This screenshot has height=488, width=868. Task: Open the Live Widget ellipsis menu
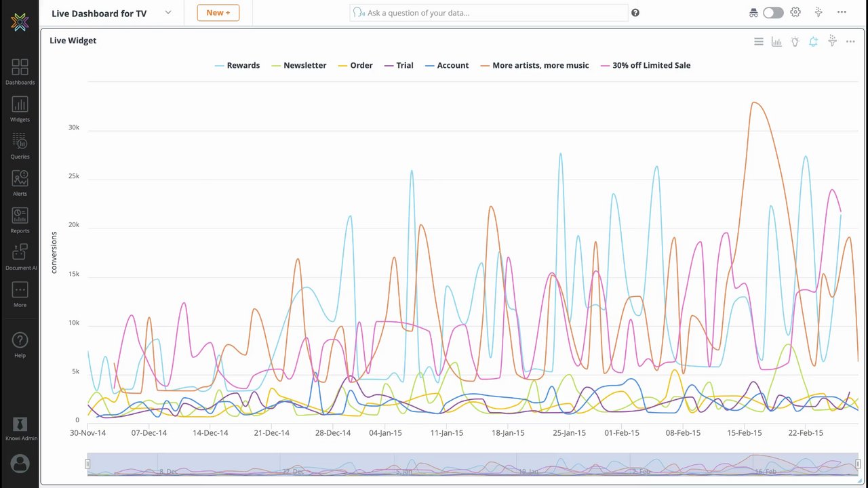coord(850,41)
